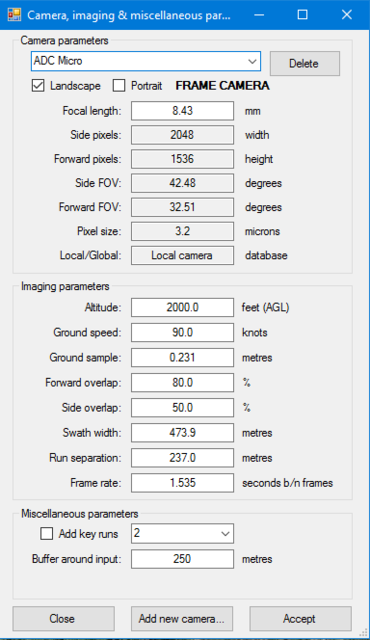Viewport: 370px width, 640px height.
Task: Click the Ground speed field
Action: coord(182,332)
